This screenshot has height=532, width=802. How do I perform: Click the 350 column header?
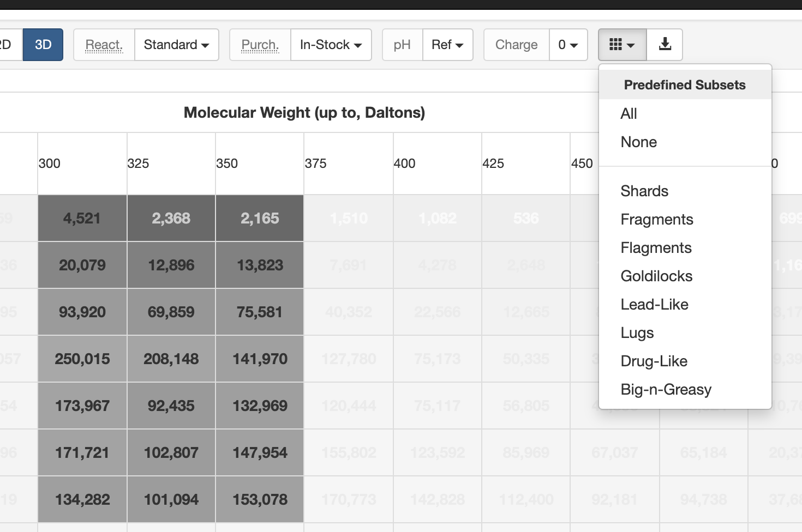260,164
